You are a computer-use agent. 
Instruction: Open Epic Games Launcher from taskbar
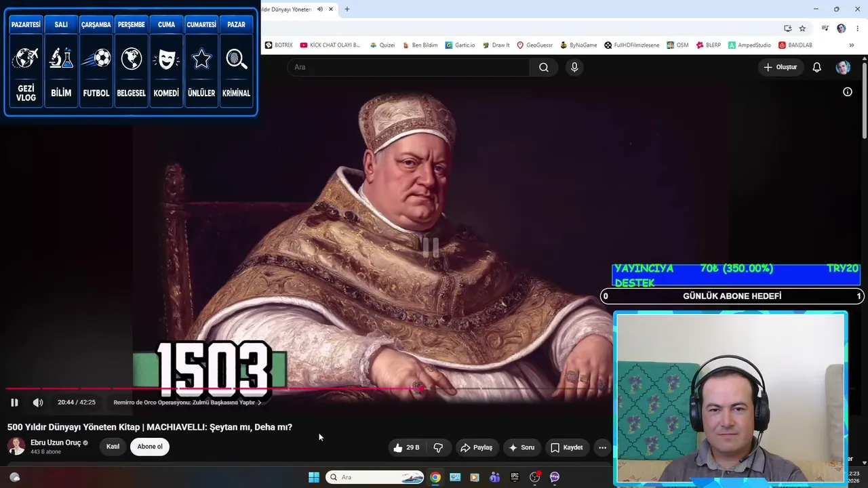(515, 477)
